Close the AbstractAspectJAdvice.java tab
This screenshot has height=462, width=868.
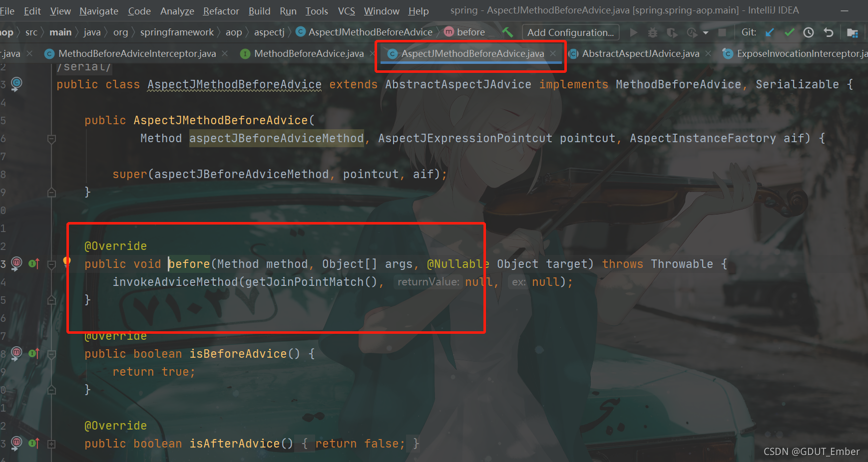tap(708, 53)
